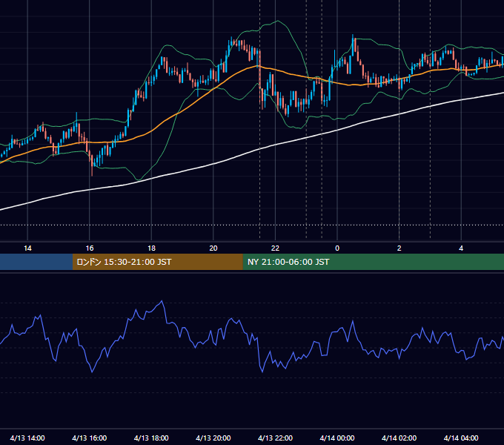Viewport: 504px width, 445px height.
Task: Click the 4/14 00:00 time label
Action: pyautogui.click(x=337, y=438)
